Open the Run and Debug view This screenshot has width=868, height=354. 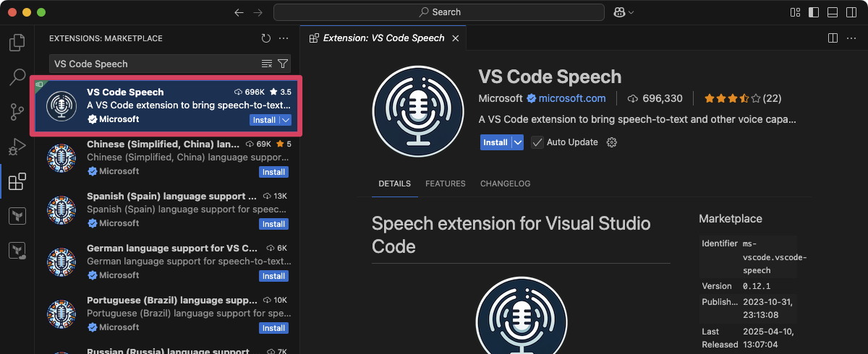coord(17,146)
